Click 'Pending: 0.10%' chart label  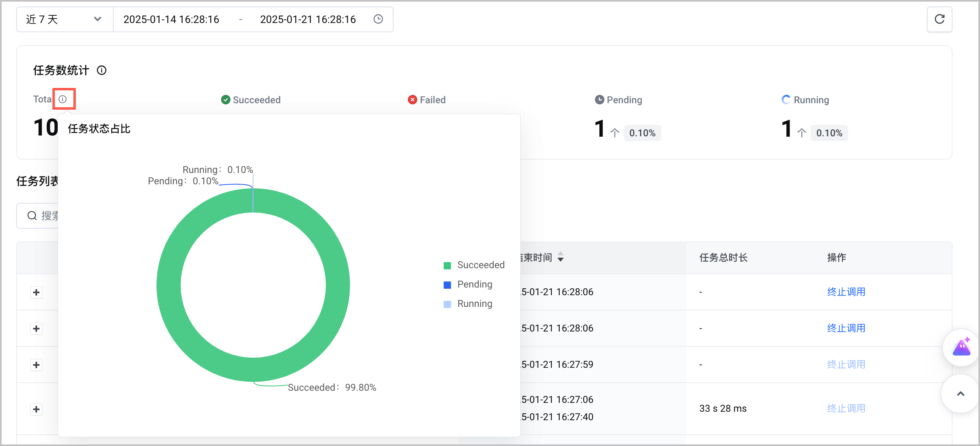click(x=183, y=181)
